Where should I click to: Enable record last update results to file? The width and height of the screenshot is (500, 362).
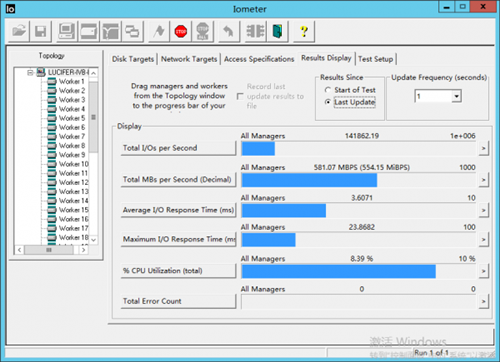coord(240,96)
